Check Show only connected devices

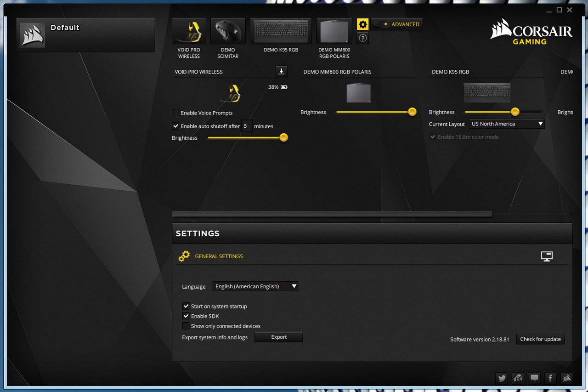pos(186,326)
